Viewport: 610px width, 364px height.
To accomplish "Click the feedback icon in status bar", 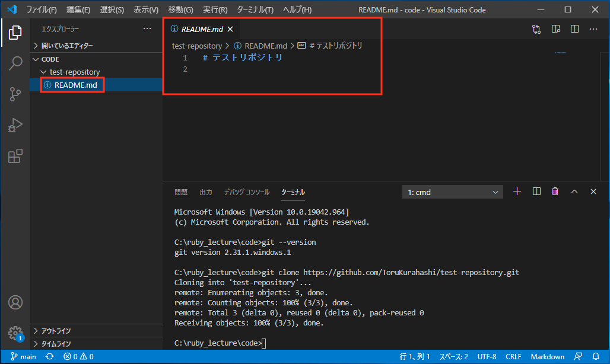I will point(578,357).
